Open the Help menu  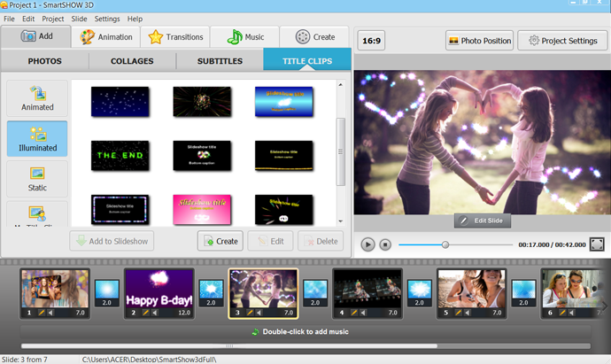135,19
